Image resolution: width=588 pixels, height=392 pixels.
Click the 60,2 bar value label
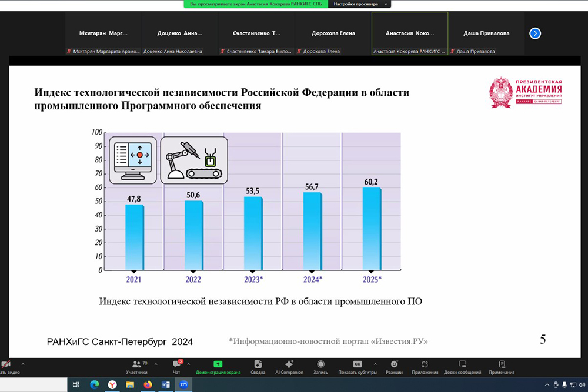tap(371, 182)
